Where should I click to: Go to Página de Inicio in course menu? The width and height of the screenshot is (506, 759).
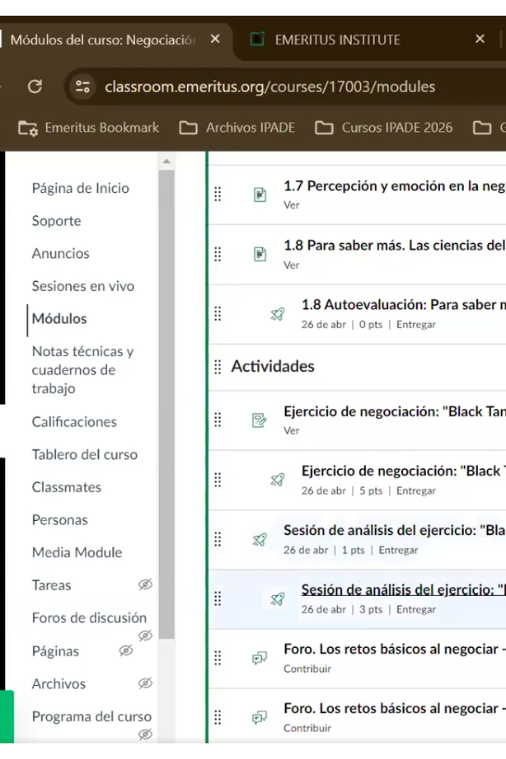click(x=80, y=188)
